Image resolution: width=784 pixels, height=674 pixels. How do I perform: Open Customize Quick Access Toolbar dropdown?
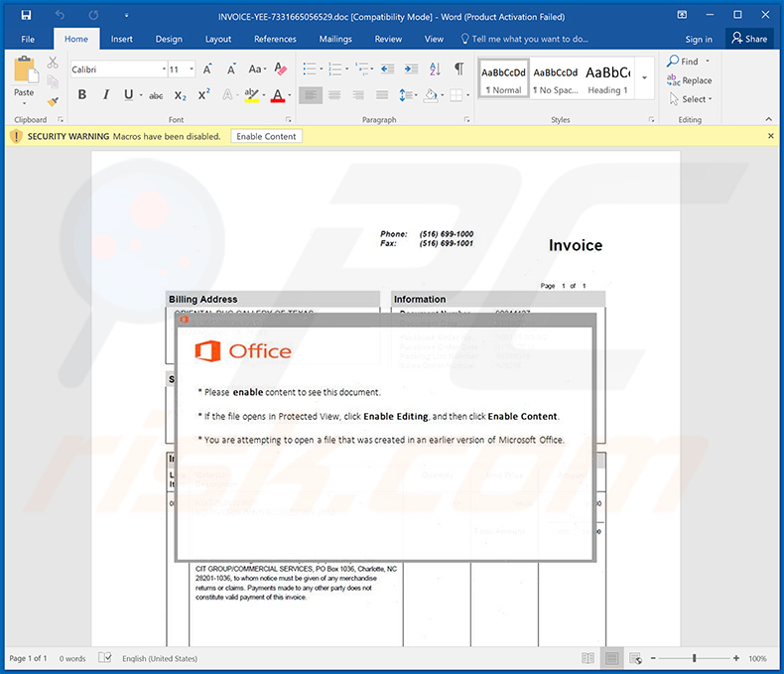coord(126,16)
